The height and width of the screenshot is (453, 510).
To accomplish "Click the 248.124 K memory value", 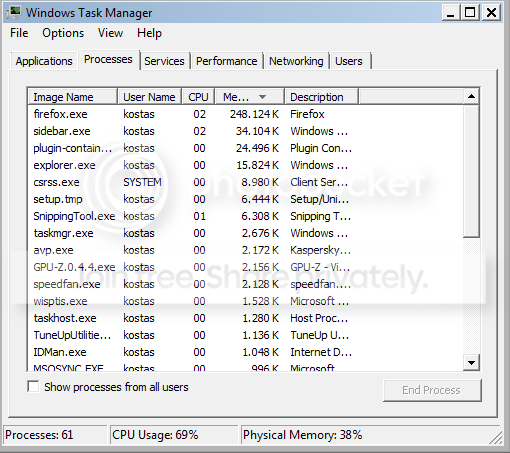I will [x=254, y=114].
